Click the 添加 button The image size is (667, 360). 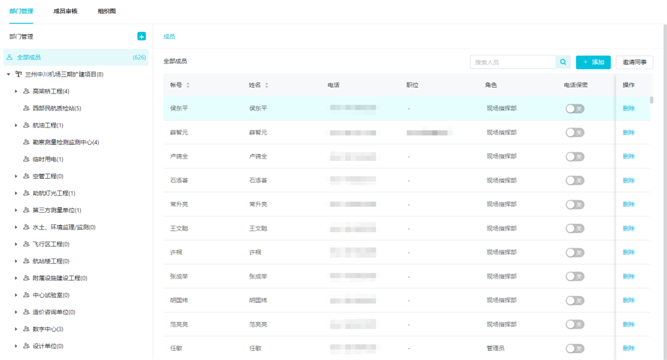(x=593, y=62)
